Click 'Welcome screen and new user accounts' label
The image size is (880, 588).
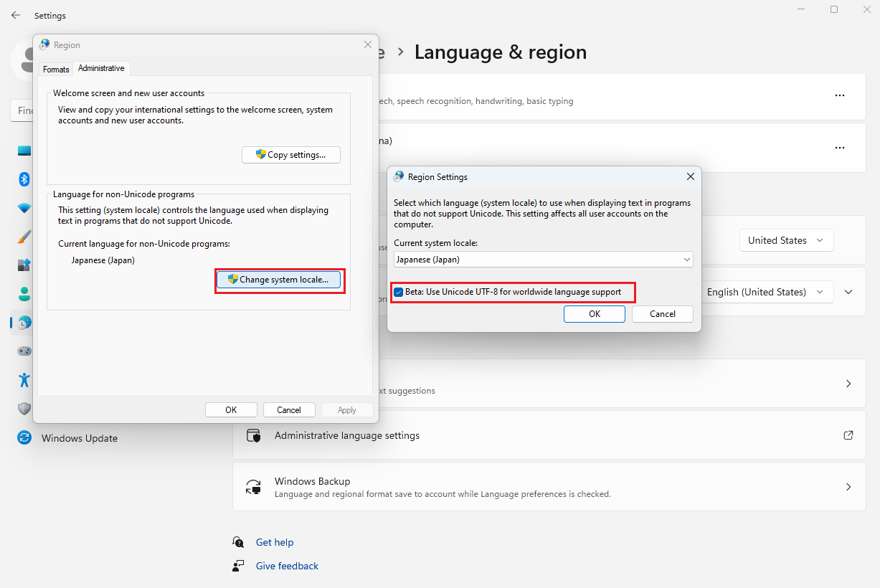128,93
